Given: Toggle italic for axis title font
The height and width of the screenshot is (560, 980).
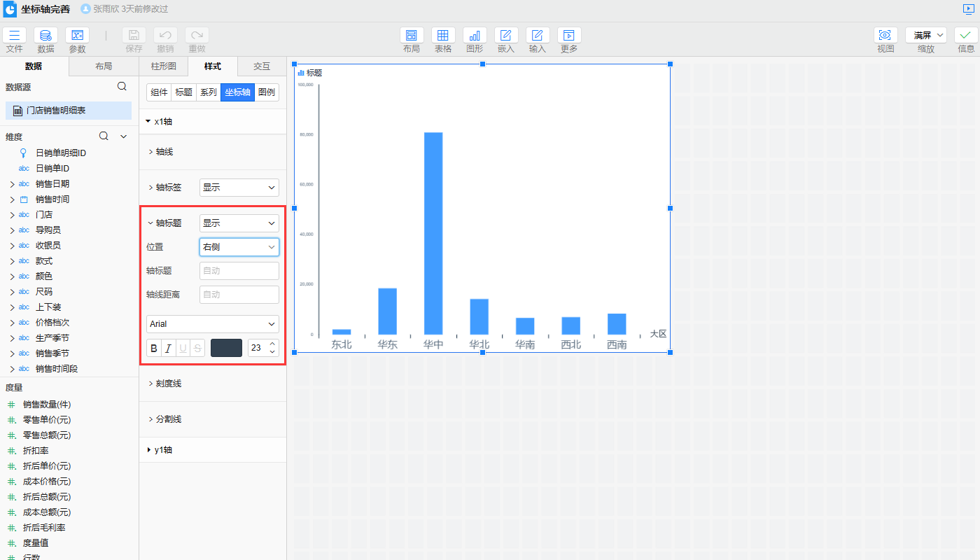Looking at the screenshot, I should pos(168,348).
